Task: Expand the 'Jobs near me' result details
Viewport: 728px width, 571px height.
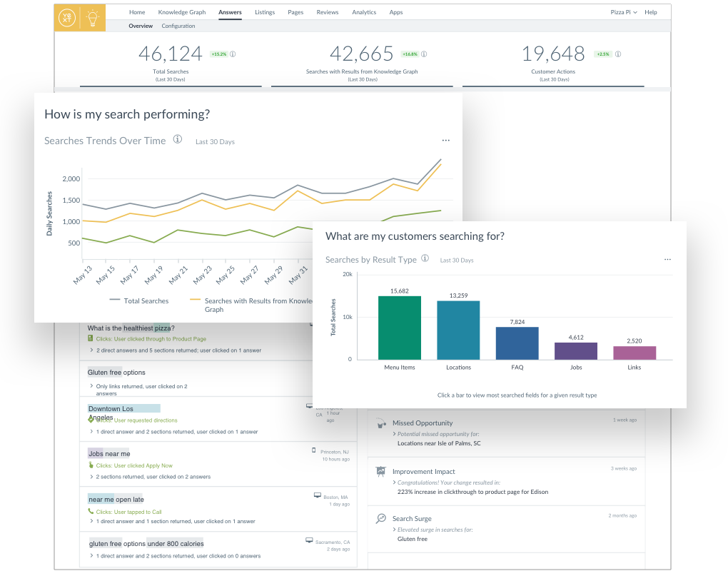Action: click(91, 477)
